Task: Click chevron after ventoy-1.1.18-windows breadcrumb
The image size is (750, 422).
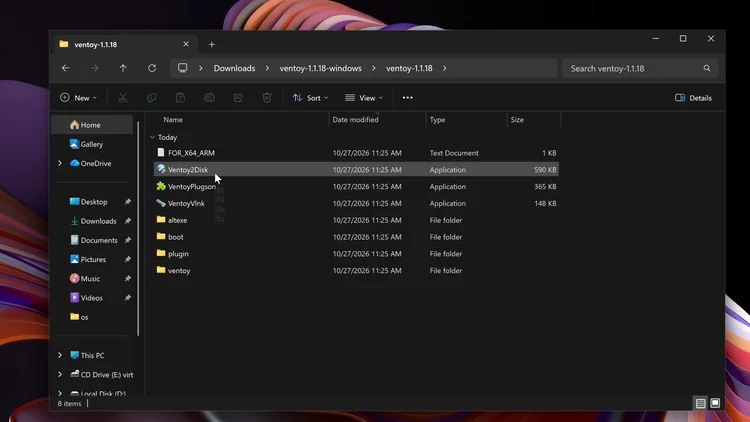Action: tap(374, 68)
